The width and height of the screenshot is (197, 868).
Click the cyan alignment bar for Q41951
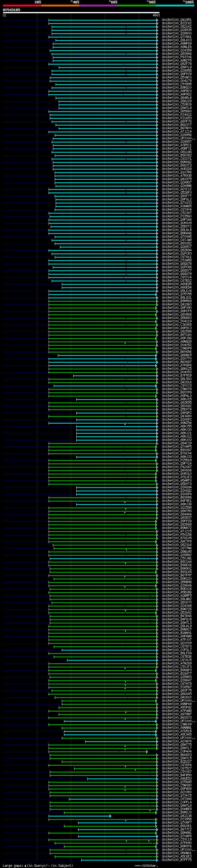tap(103, 20)
